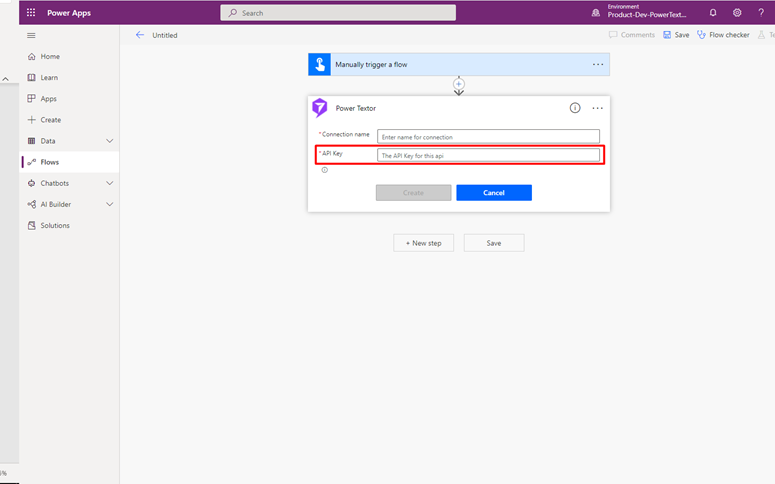Click the up chevron at far left edge
775x484 pixels.
pos(5,79)
